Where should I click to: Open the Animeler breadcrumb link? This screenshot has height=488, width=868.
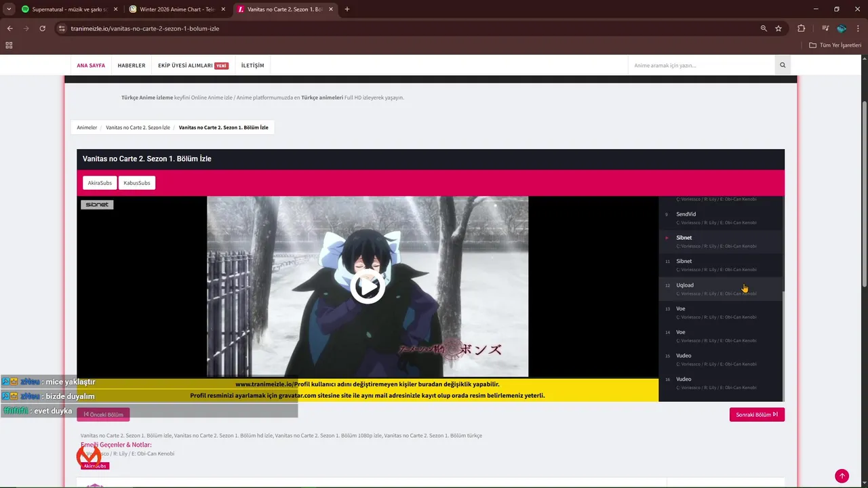[87, 127]
